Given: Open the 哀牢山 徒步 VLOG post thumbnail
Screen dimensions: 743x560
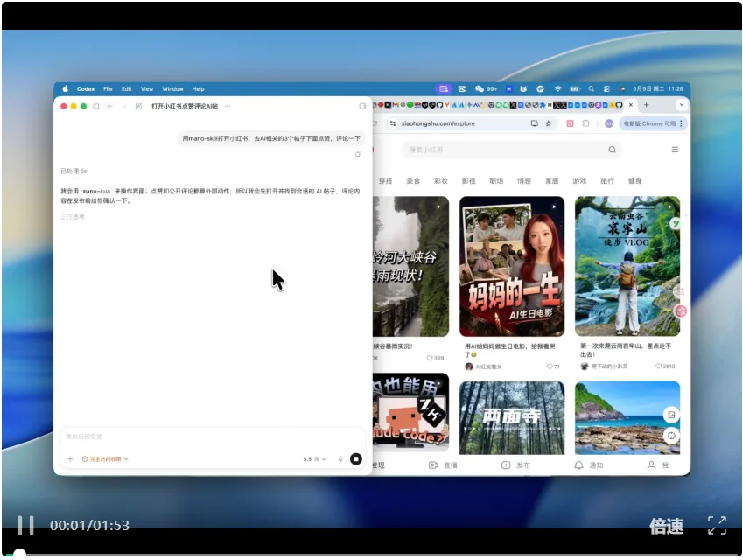Looking at the screenshot, I should 627,266.
